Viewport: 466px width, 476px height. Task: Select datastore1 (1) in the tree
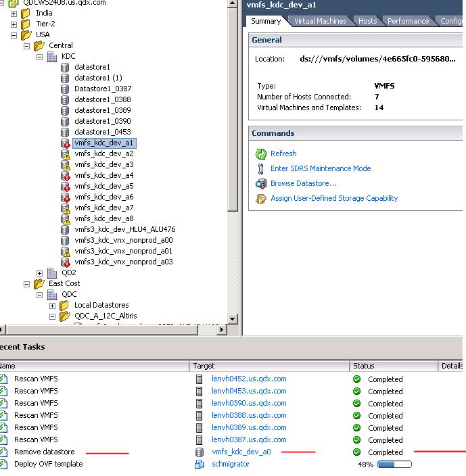(x=98, y=78)
